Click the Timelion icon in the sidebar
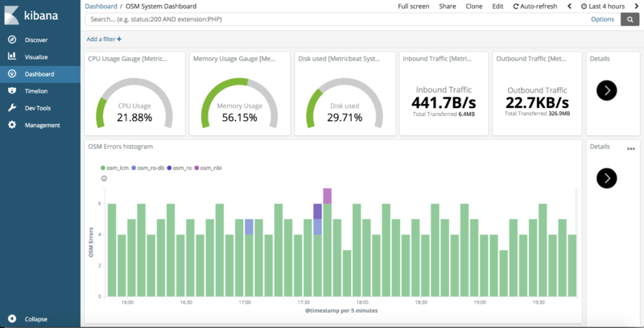Image resolution: width=644 pixels, height=328 pixels. tap(12, 91)
